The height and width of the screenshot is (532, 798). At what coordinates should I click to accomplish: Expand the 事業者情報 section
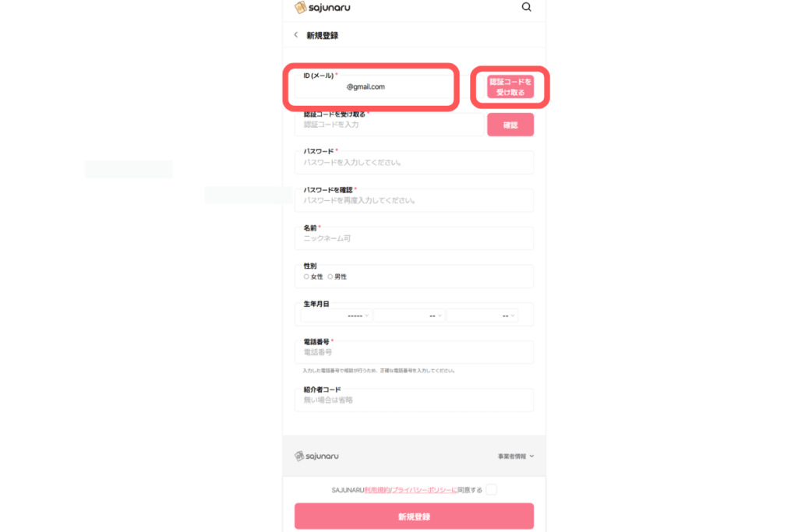[516, 456]
